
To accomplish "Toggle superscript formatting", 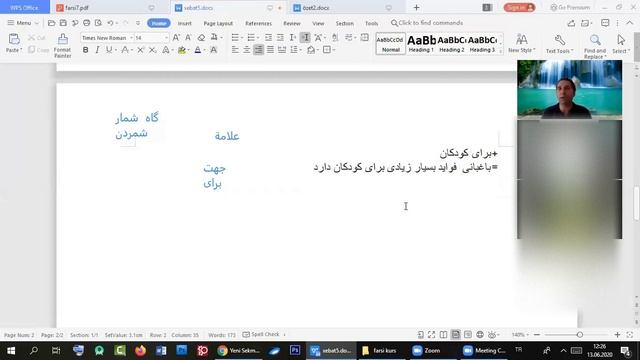I will 140,50.
